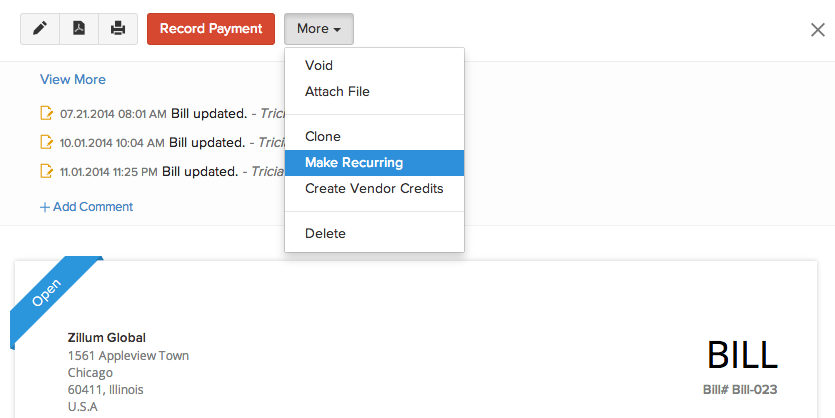Open the View More link
This screenshot has height=418, width=835.
[73, 79]
